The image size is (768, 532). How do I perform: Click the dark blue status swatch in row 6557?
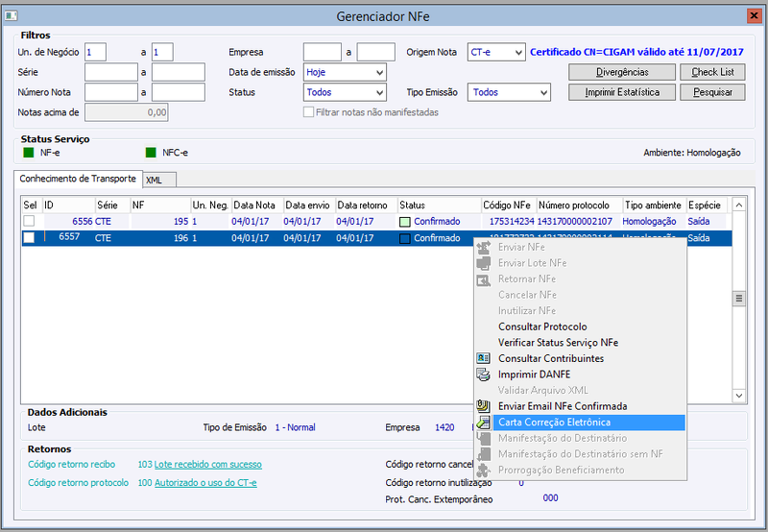[x=404, y=238]
